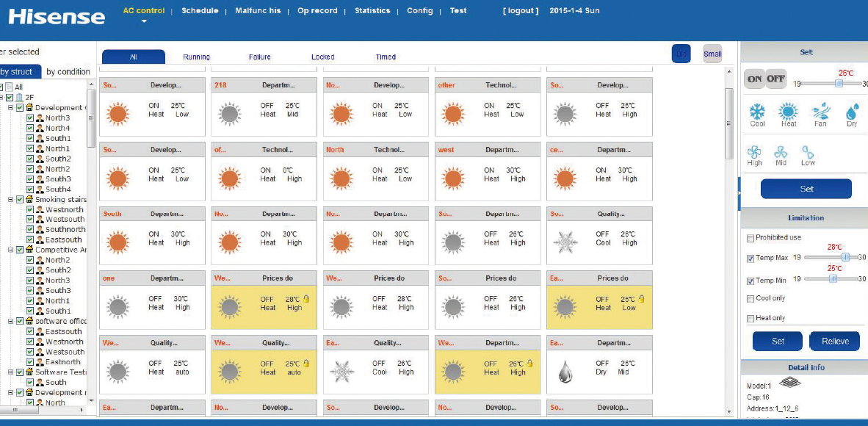This screenshot has width=868, height=426.
Task: Click the Relieve button
Action: point(834,341)
